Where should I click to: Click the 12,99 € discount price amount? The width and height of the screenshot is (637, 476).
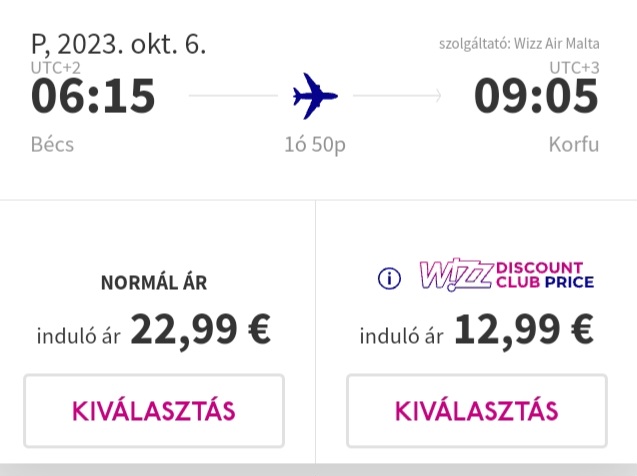(x=524, y=330)
